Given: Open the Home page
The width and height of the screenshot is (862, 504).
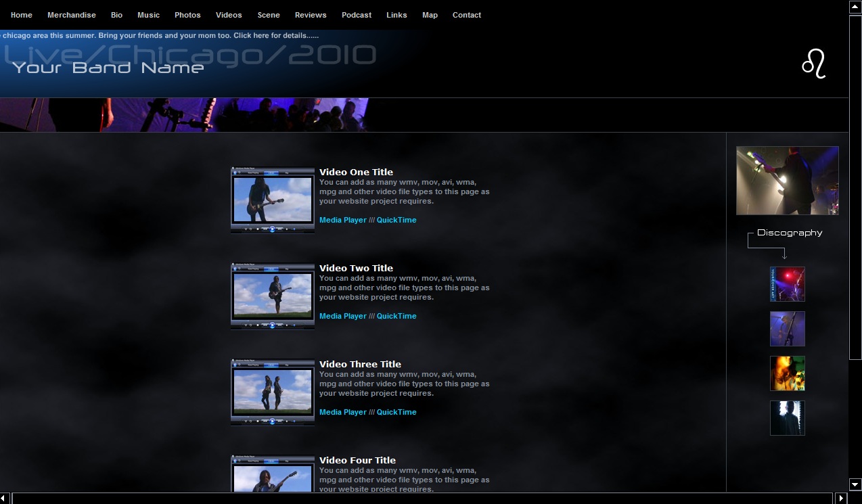Looking at the screenshot, I should point(22,15).
